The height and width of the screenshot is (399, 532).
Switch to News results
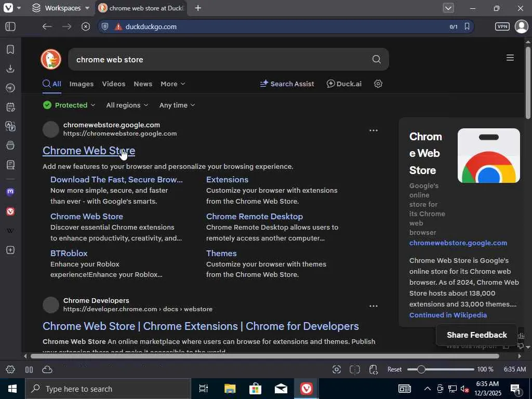pos(143,84)
